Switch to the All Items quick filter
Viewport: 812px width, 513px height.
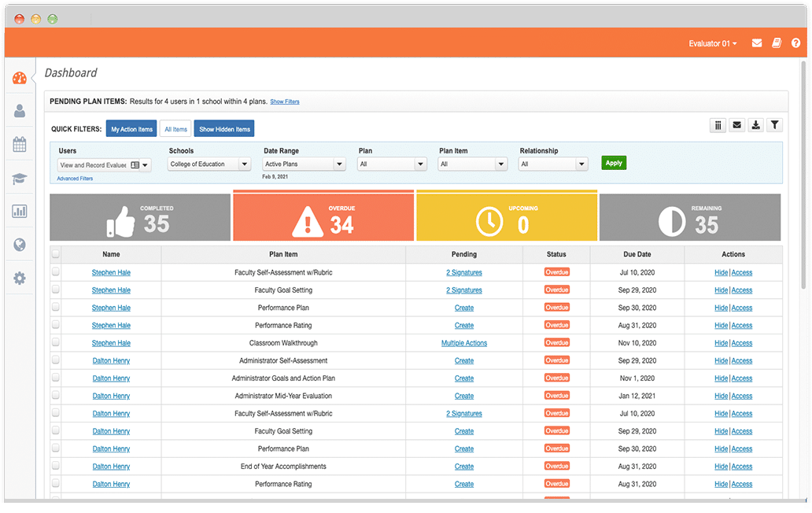(x=175, y=129)
